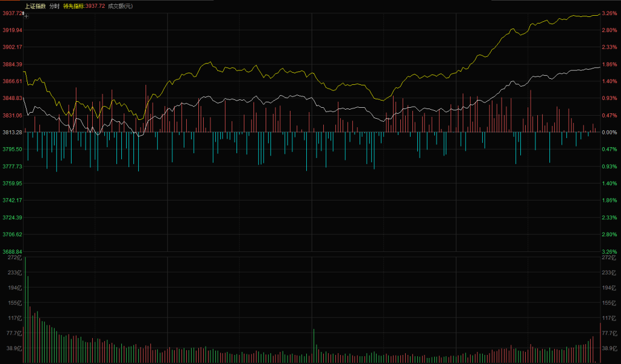Viewport: 621px width, 364px height.
Task: Click the orange strip at the top-left edge
Action: click(x=10, y=1)
